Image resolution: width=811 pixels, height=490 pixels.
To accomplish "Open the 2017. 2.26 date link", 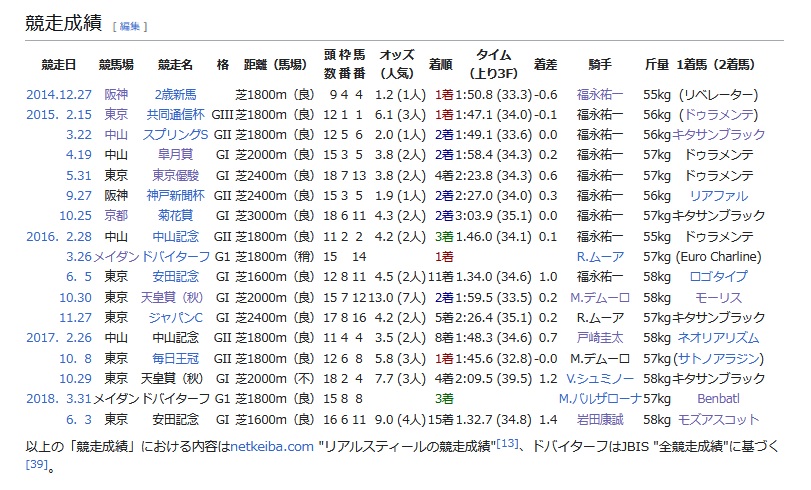I will [x=59, y=338].
